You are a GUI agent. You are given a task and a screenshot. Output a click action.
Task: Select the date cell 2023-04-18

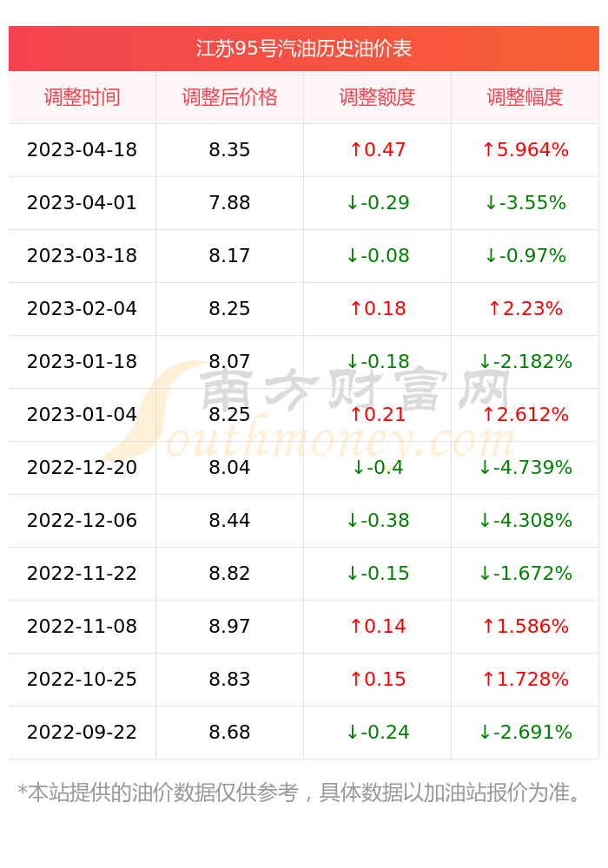[82, 150]
